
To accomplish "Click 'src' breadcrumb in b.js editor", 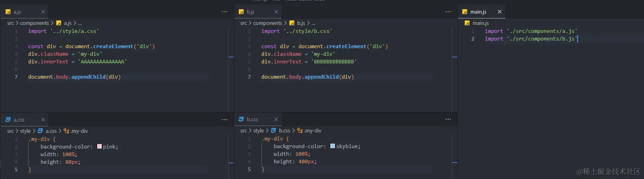I will (x=244, y=23).
